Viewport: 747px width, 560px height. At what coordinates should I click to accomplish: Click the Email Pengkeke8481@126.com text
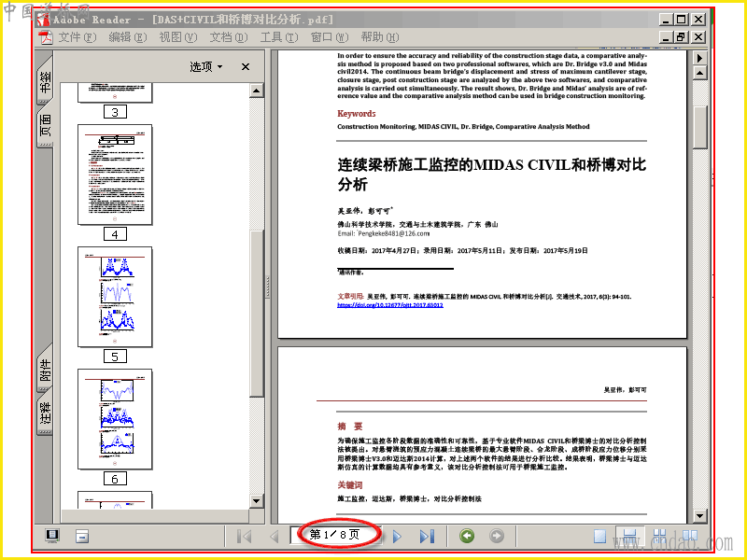[384, 234]
